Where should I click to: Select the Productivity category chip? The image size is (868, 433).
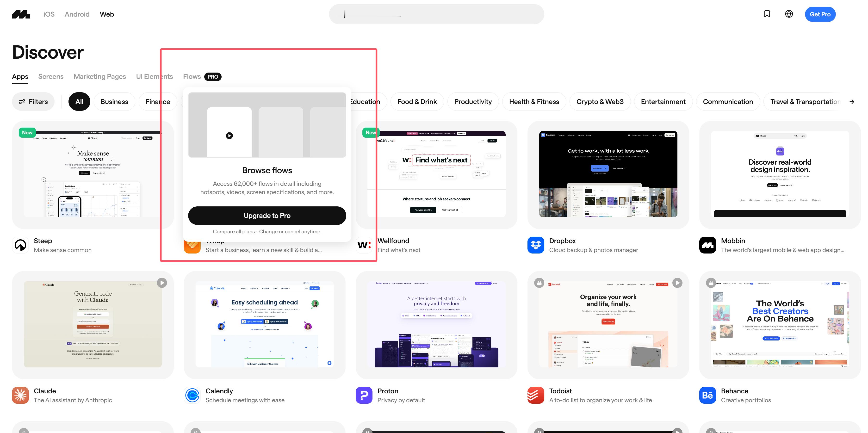click(x=473, y=101)
